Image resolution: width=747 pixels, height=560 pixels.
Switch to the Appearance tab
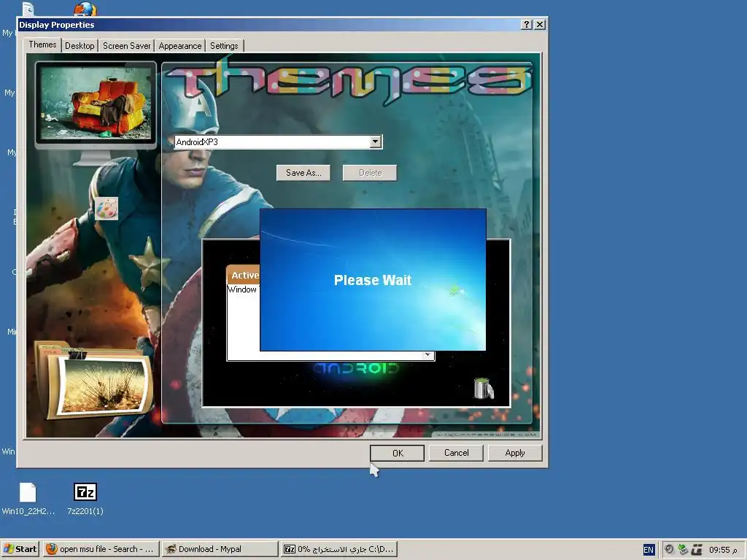pos(179,46)
